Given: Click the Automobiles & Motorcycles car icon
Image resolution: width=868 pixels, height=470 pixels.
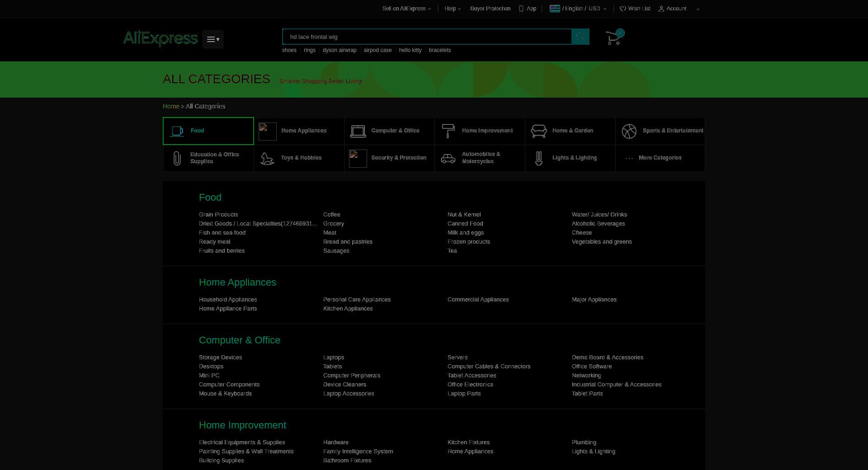Looking at the screenshot, I should pos(448,159).
